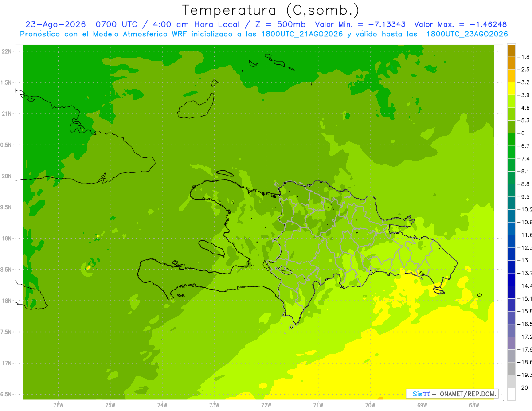Click the "17N" latitude label
532x411 pixels.
[x=7, y=363]
